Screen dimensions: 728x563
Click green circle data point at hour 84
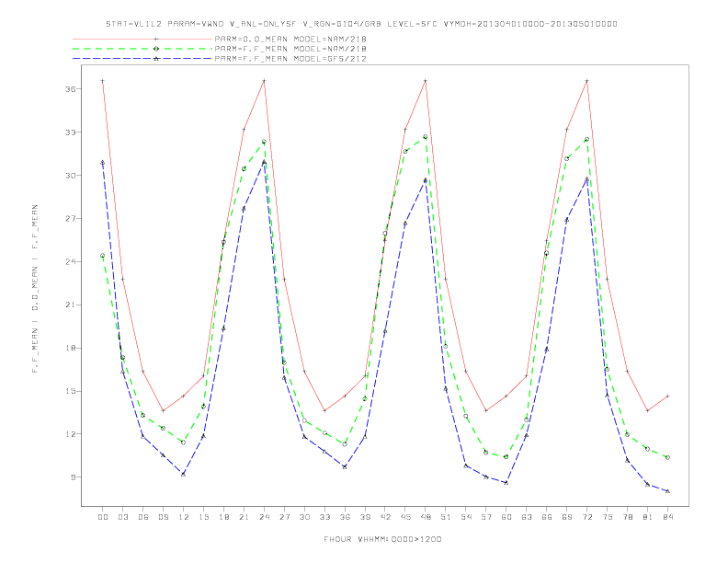click(x=667, y=457)
